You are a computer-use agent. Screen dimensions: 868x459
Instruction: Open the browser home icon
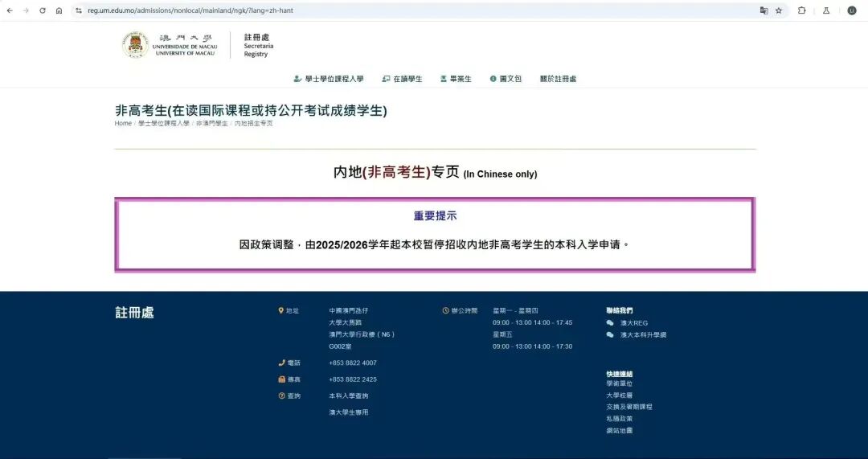(x=59, y=10)
